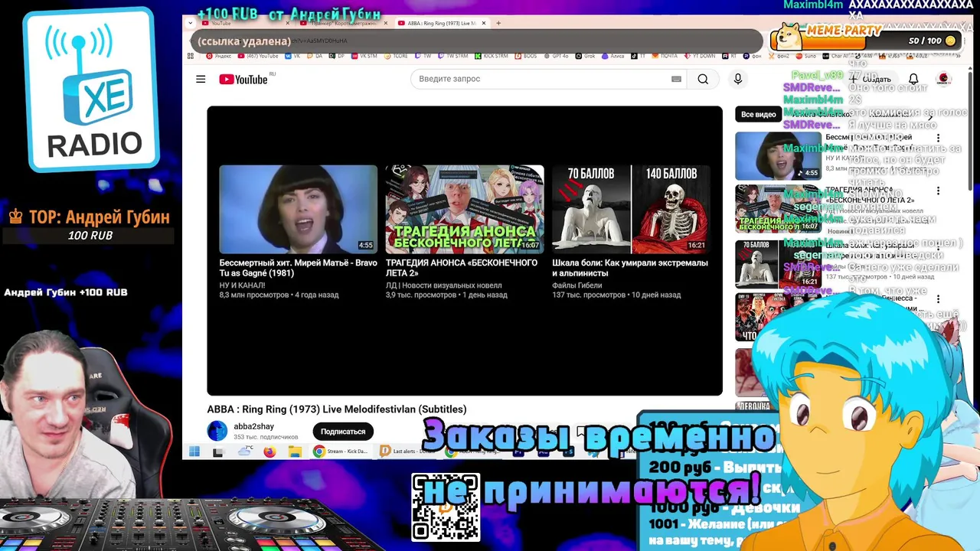The image size is (980, 551).
Task: Play Шкала боли endscreen video thumbnail
Action: point(631,209)
